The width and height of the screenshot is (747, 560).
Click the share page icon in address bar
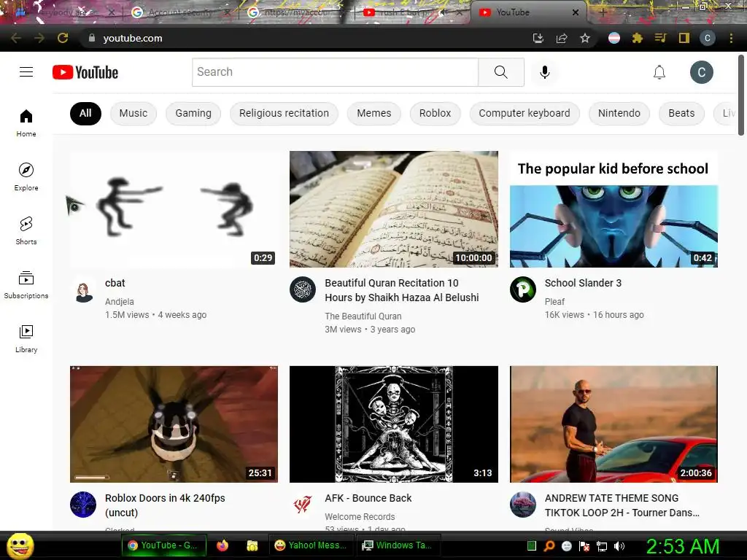562,38
